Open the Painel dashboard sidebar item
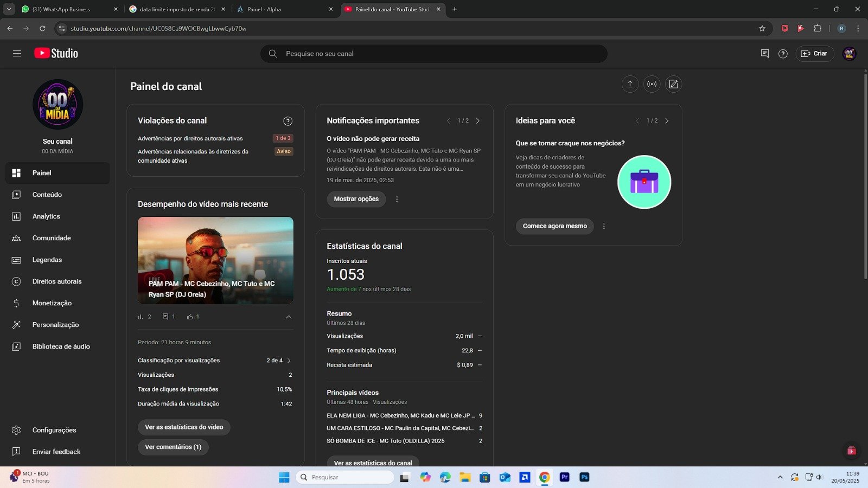 click(x=58, y=173)
